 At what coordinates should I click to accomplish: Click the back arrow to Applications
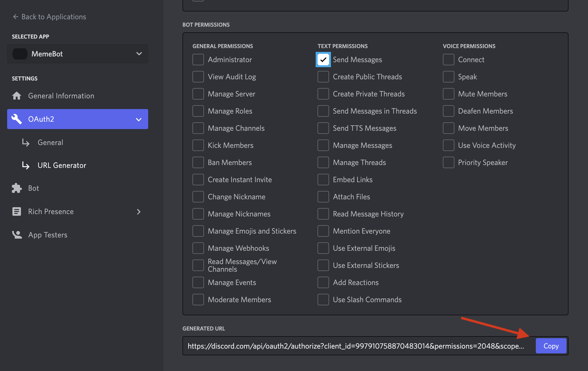16,17
